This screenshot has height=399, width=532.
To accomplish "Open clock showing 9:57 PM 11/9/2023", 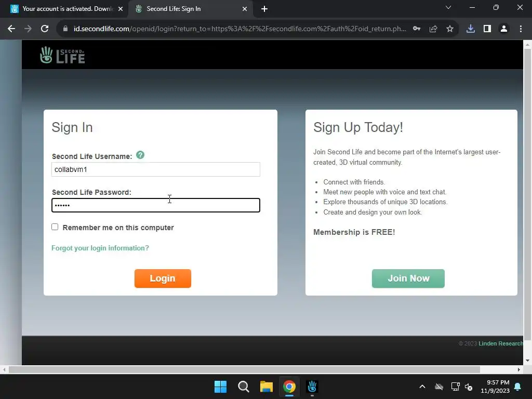I will pos(495,387).
